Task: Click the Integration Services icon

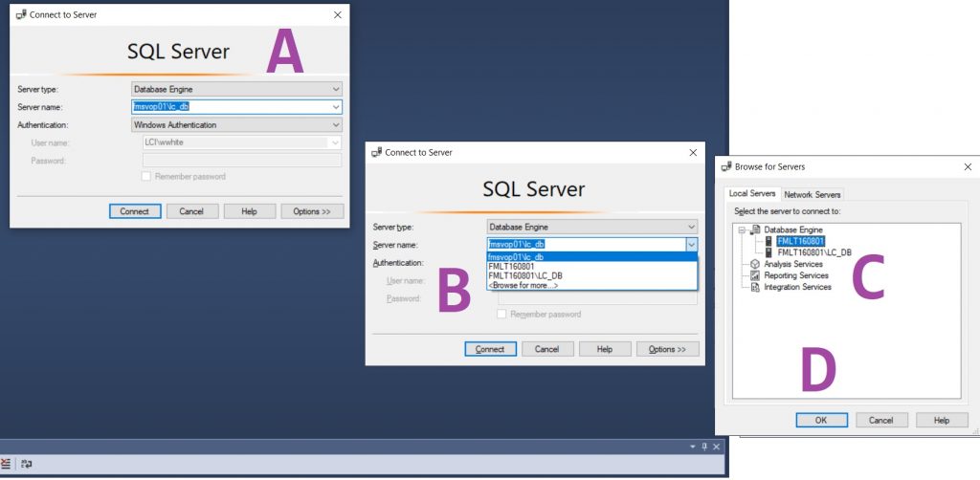Action: coord(755,287)
